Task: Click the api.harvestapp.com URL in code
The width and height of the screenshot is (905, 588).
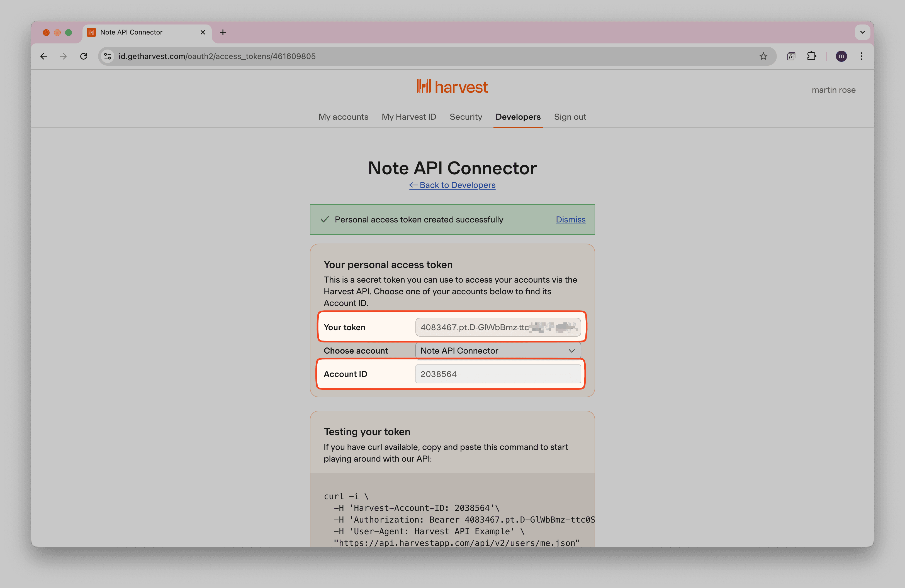Action: (x=457, y=543)
